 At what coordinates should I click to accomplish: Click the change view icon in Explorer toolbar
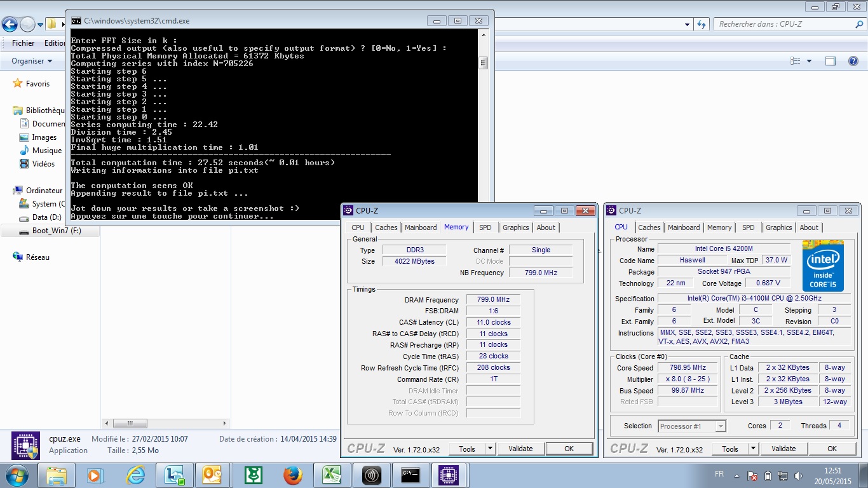pos(796,61)
